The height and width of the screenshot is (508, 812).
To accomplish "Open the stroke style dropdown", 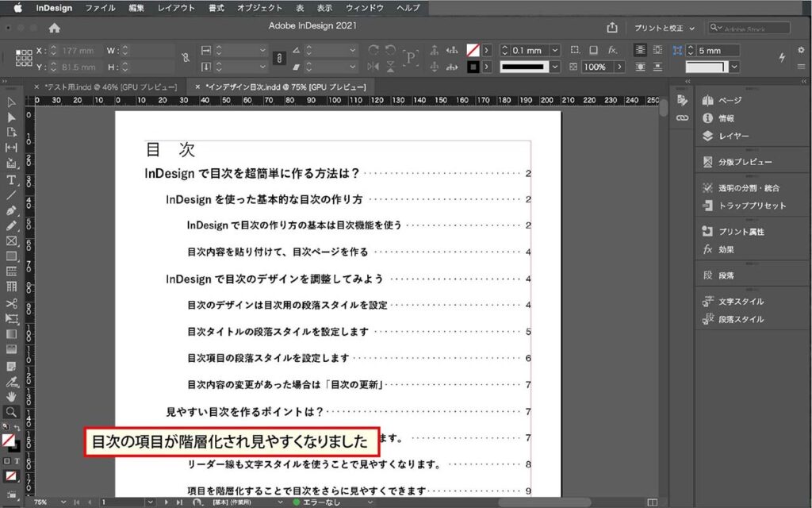I will coord(555,67).
